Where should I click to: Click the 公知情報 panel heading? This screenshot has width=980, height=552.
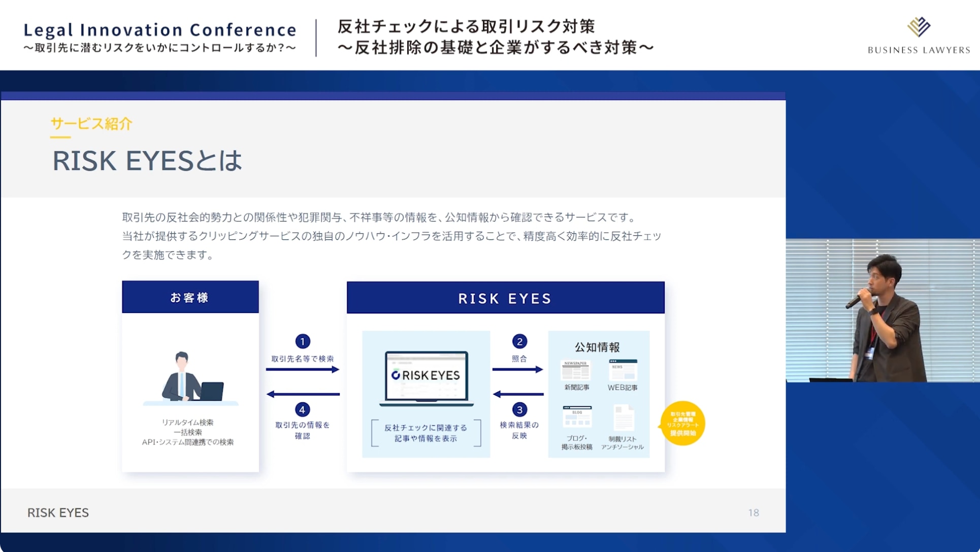click(x=597, y=348)
